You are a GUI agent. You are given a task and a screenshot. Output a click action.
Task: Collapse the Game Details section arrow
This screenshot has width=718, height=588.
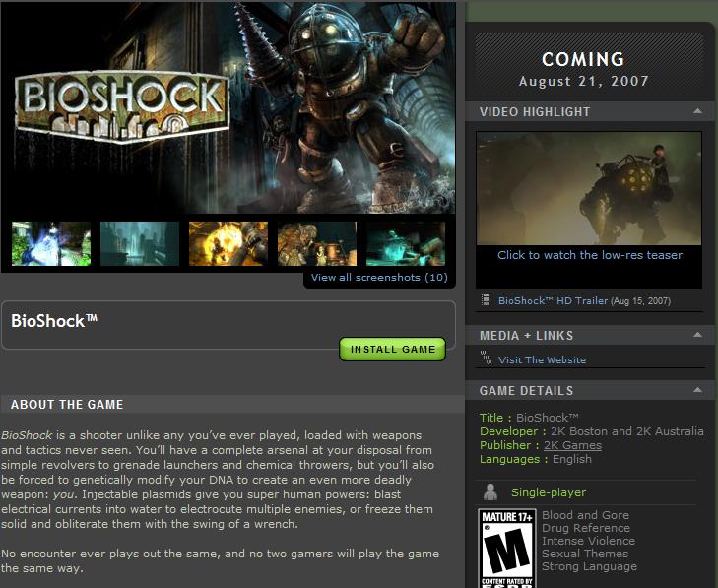point(697,390)
